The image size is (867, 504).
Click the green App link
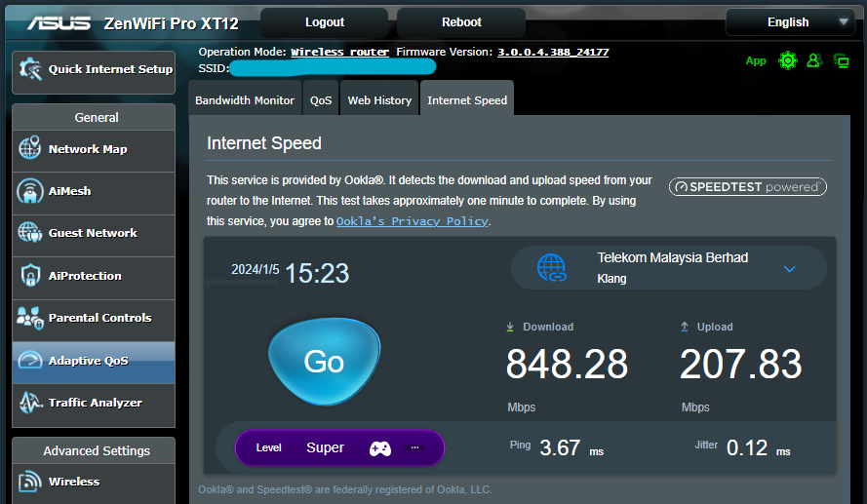755,60
